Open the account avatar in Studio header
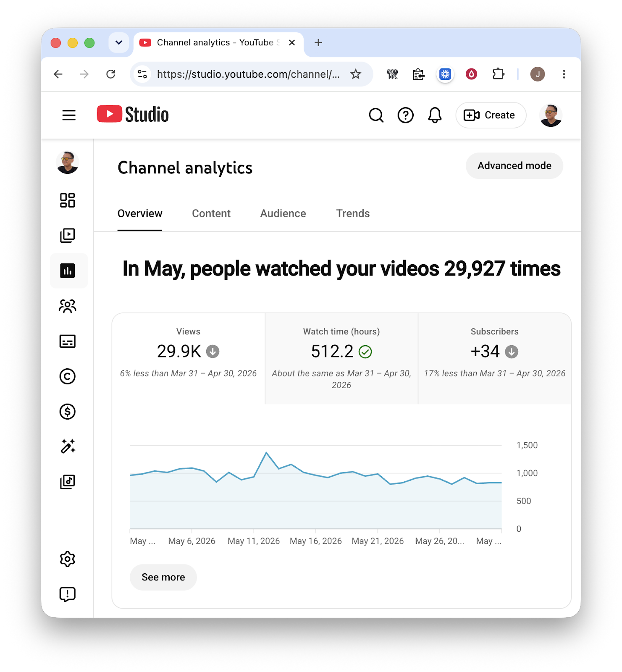Viewport: 622px width, 672px height. (551, 115)
